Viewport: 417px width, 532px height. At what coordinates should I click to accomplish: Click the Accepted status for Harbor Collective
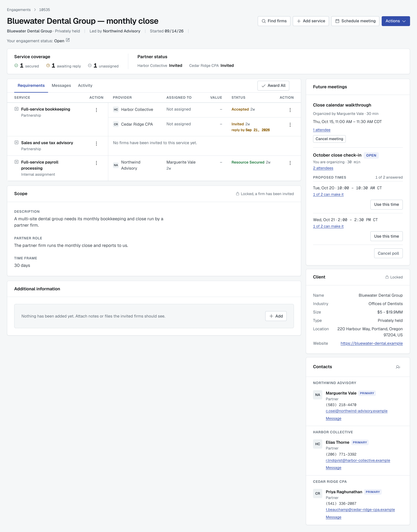tap(240, 109)
